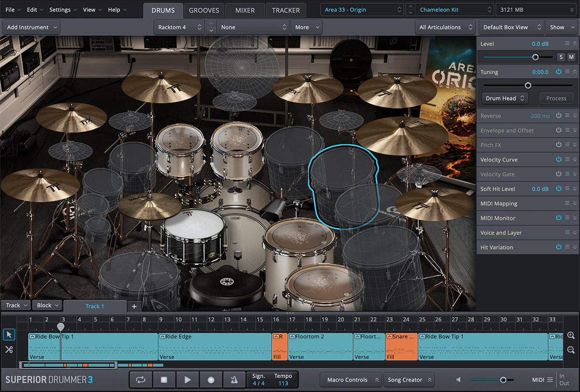
Task: Enable Pitch FX power toggle
Action: point(559,145)
